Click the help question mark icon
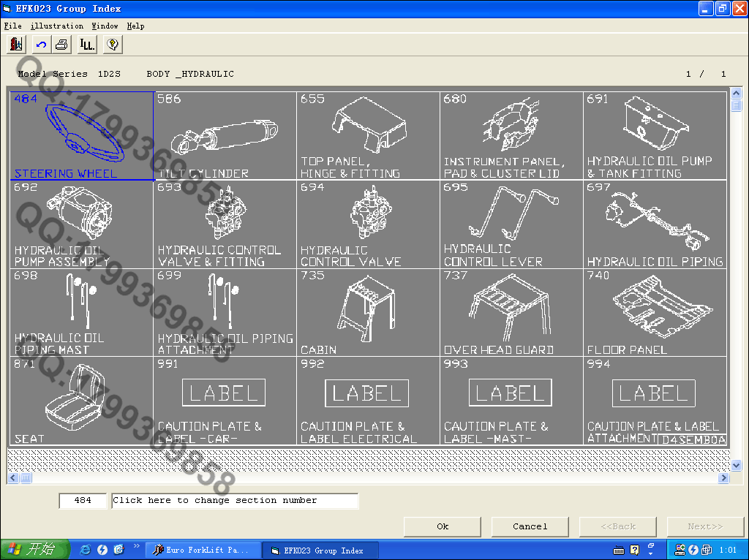This screenshot has width=749, height=560. point(112,45)
